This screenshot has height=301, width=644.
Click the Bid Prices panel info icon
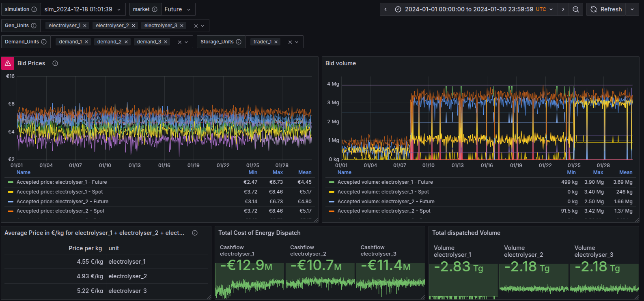[55, 63]
